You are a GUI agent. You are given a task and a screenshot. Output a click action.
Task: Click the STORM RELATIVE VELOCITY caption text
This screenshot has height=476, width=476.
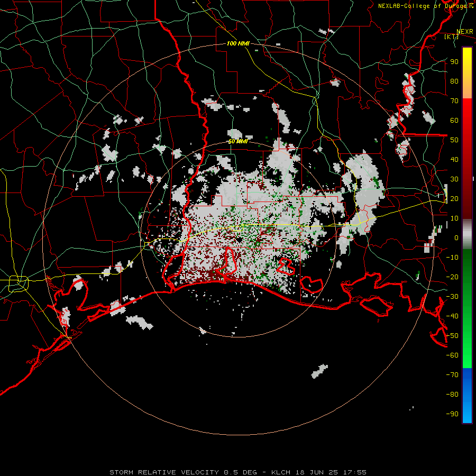(164, 472)
